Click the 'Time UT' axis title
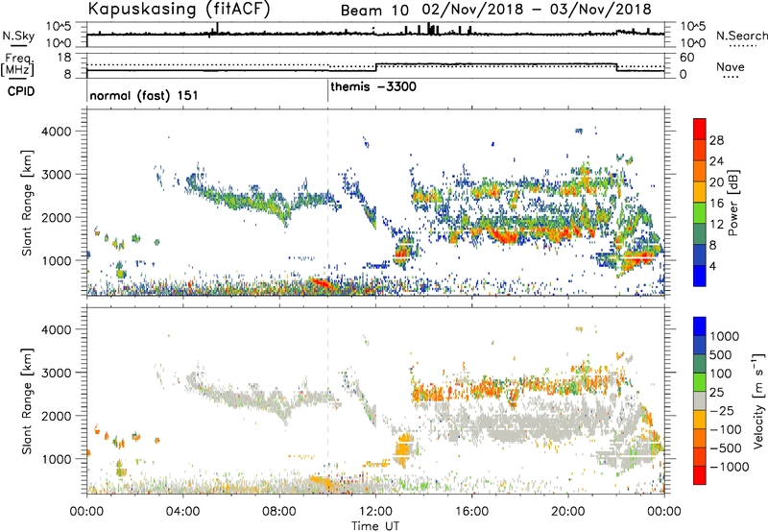 [x=375, y=526]
